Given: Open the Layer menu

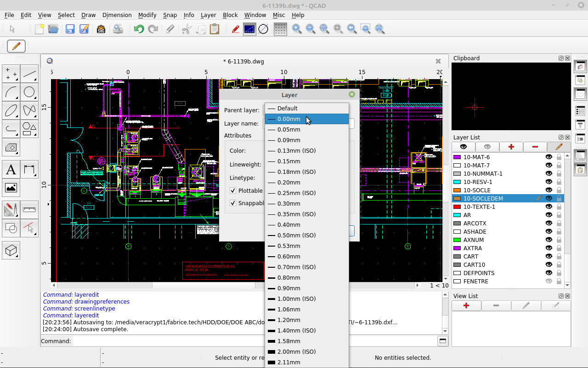Looking at the screenshot, I should pos(208,15).
